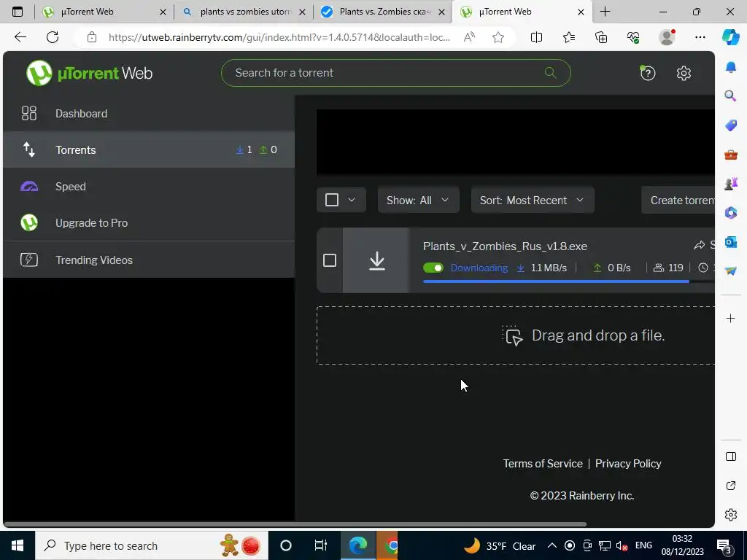747x560 pixels.
Task: Select Upgrade to Pro in sidebar
Action: pyautogui.click(x=149, y=223)
